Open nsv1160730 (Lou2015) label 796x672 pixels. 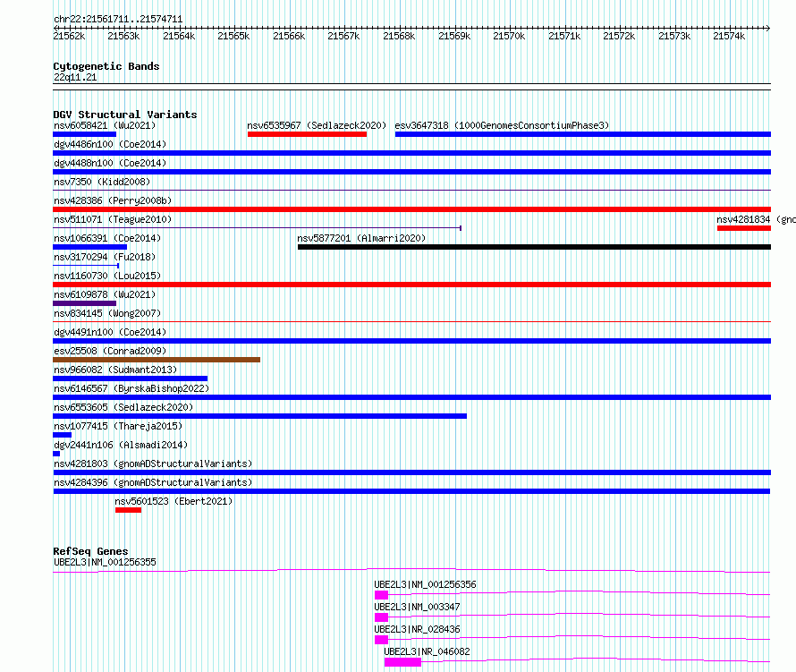pos(107,276)
